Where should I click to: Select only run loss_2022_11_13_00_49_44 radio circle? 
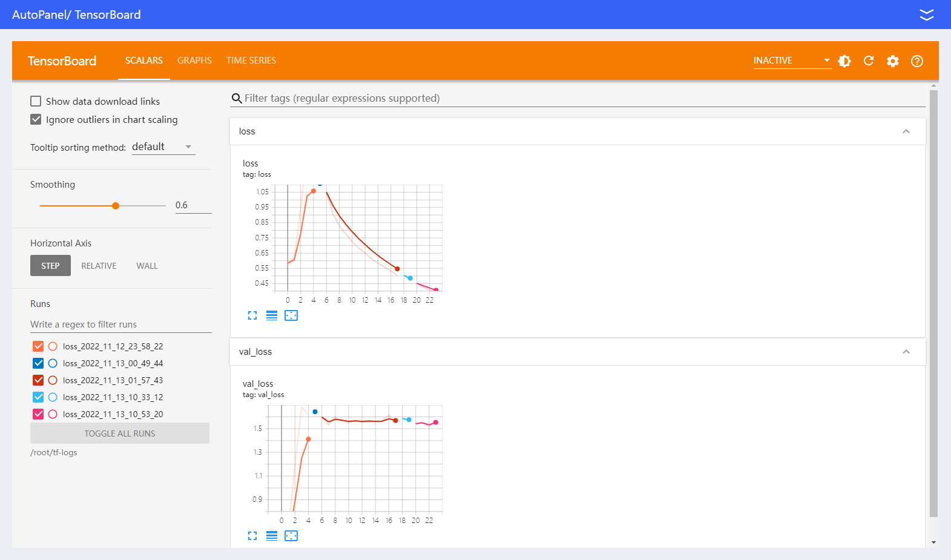(x=53, y=363)
